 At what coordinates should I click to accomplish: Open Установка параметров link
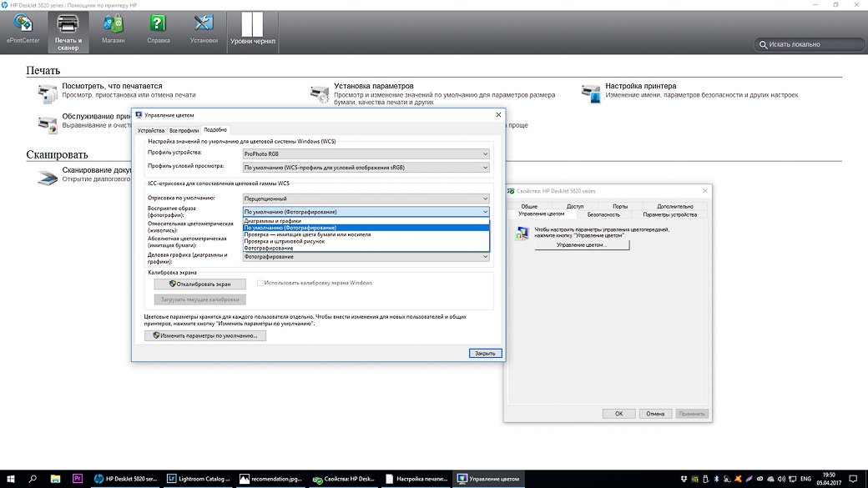(374, 86)
